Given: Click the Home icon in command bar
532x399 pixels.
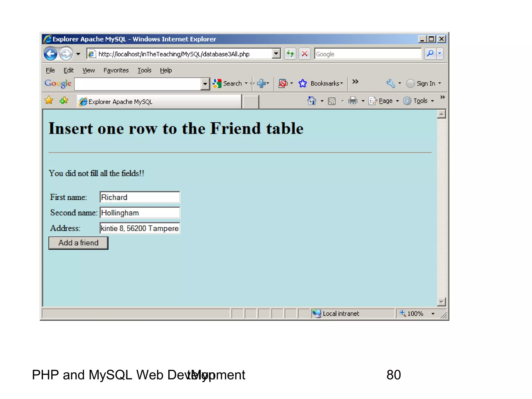Looking at the screenshot, I should pyautogui.click(x=312, y=101).
